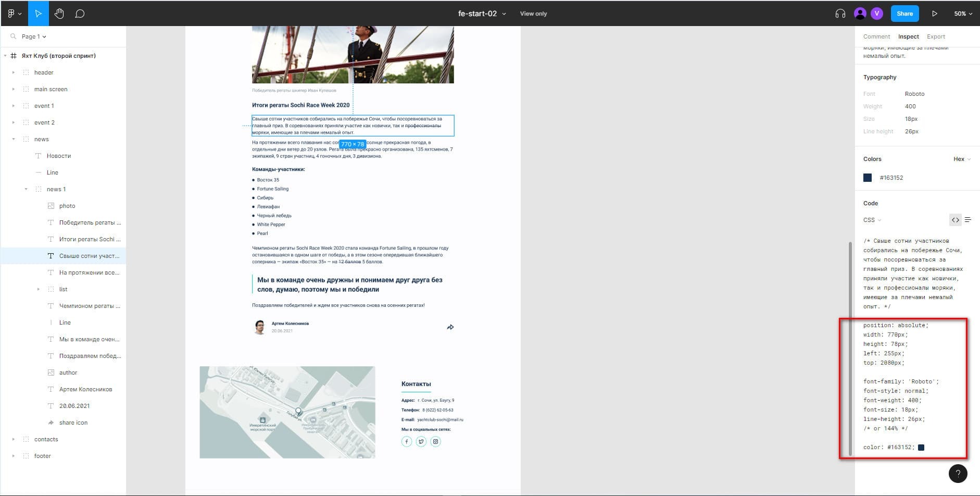Switch to the Comment tab
Viewport: 980px width, 496px height.
pyautogui.click(x=876, y=36)
